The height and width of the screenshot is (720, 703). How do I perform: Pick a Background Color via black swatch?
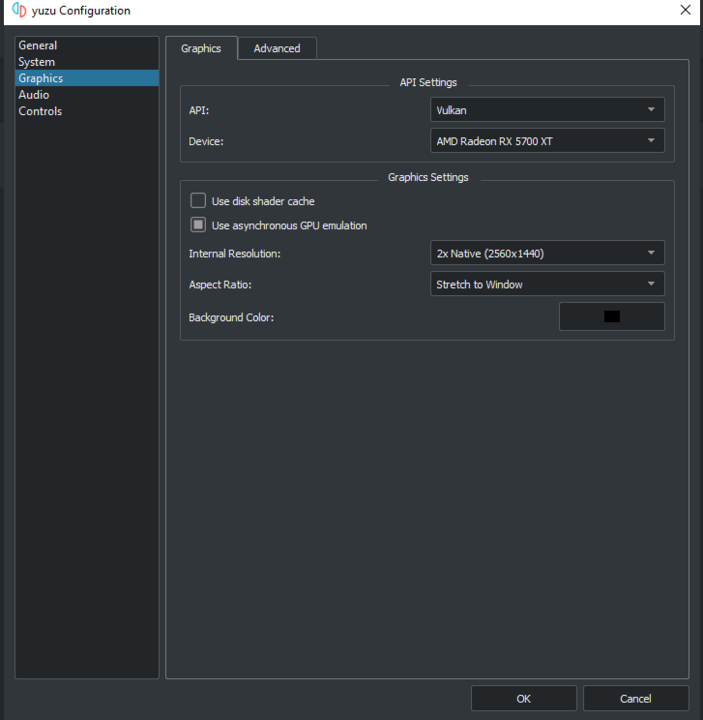tap(612, 316)
